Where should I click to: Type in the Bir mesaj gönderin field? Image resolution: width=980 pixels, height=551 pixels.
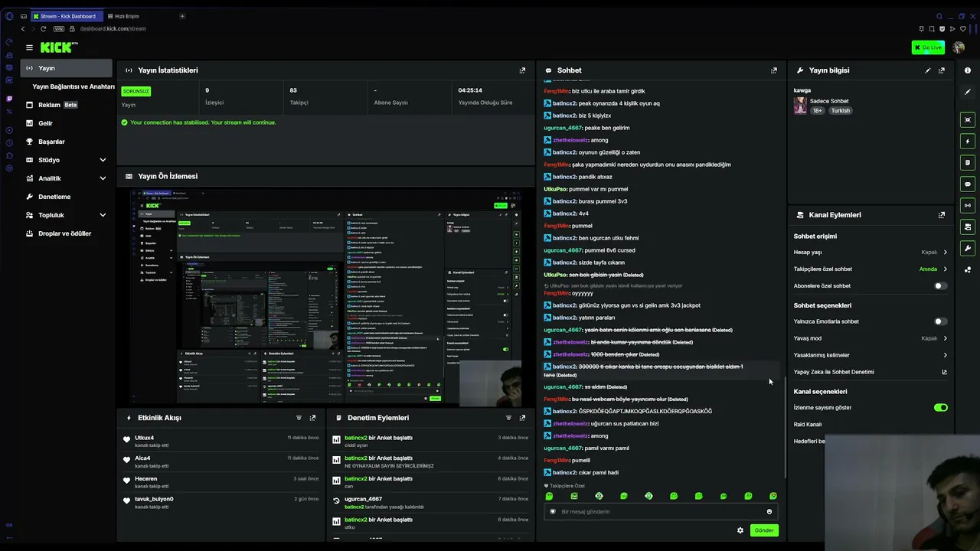click(660, 512)
